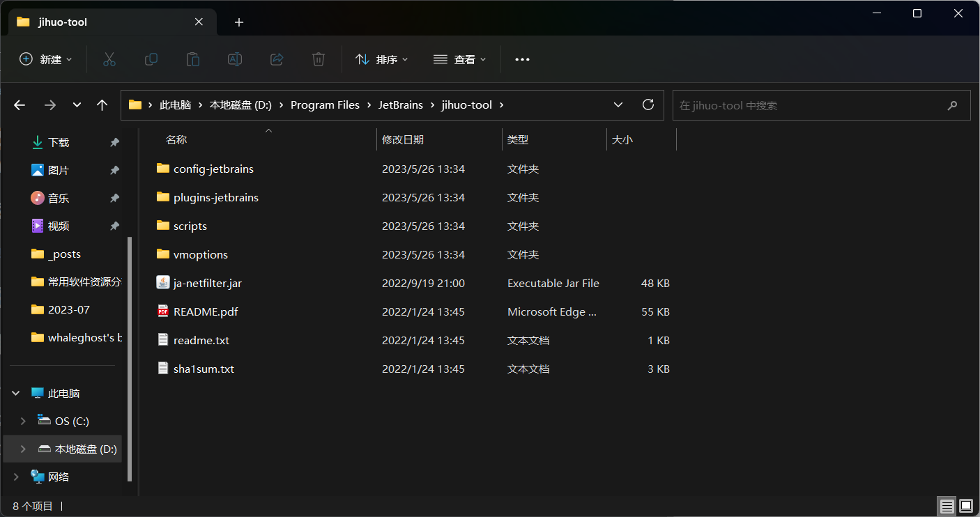Viewport: 980px width, 517px height.
Task: Open the three-dots more options menu
Action: click(522, 59)
